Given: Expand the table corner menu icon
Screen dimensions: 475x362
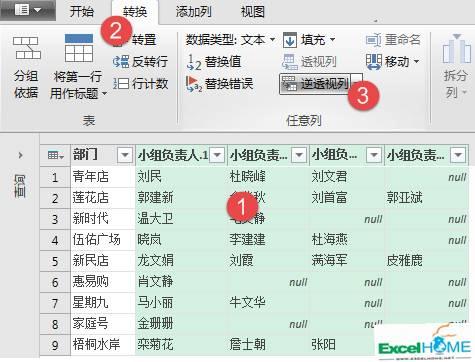Looking at the screenshot, I should 55,155.
